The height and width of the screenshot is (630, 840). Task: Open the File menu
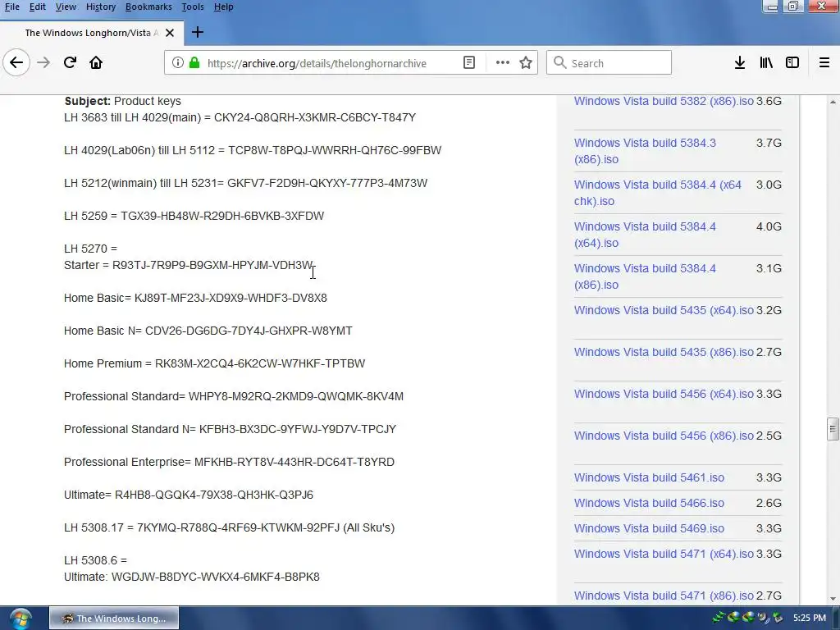[11, 7]
